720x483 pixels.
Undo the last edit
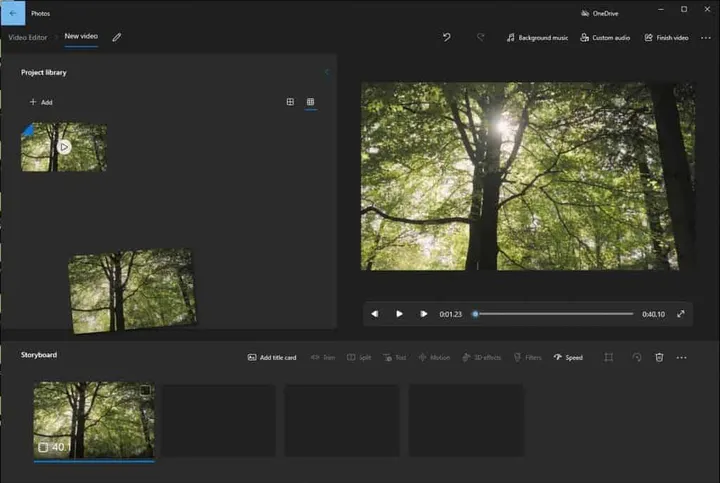446,37
